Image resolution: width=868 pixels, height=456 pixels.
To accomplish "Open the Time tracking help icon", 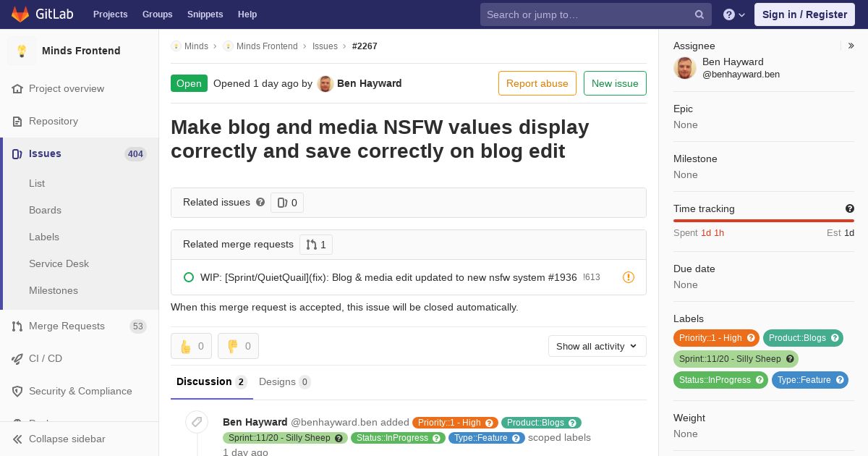I will point(850,208).
